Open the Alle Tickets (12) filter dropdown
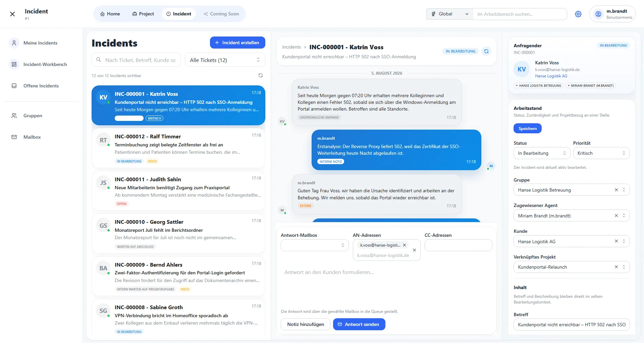Image resolution: width=644 pixels, height=343 pixels. (x=225, y=60)
